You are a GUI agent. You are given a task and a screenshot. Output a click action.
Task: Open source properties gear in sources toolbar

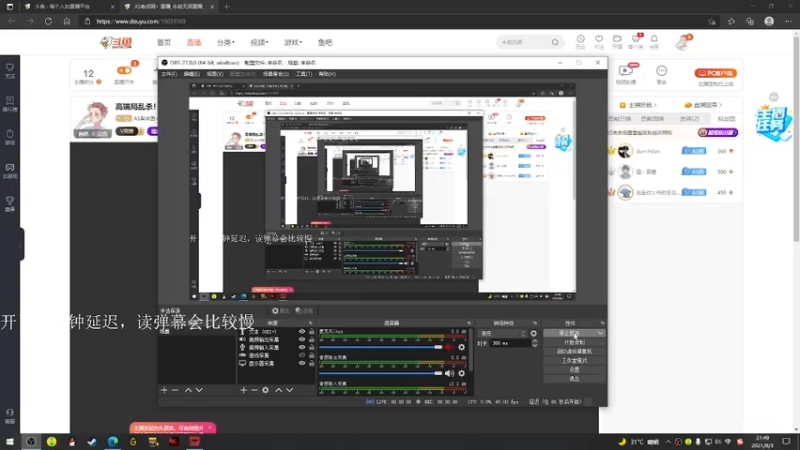pos(265,390)
